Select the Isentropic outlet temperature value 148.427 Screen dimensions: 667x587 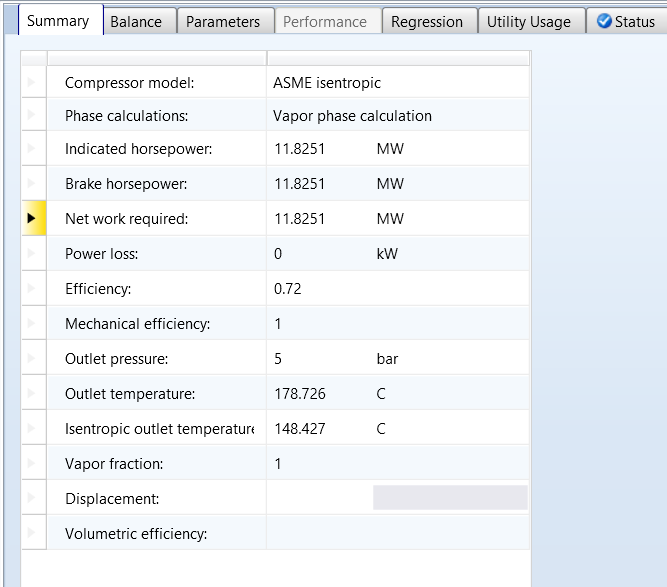299,429
